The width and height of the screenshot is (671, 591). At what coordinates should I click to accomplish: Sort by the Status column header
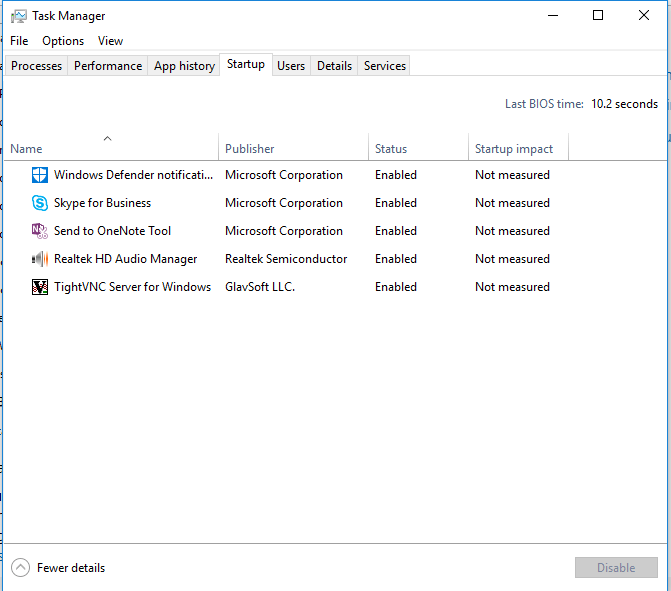pos(419,147)
